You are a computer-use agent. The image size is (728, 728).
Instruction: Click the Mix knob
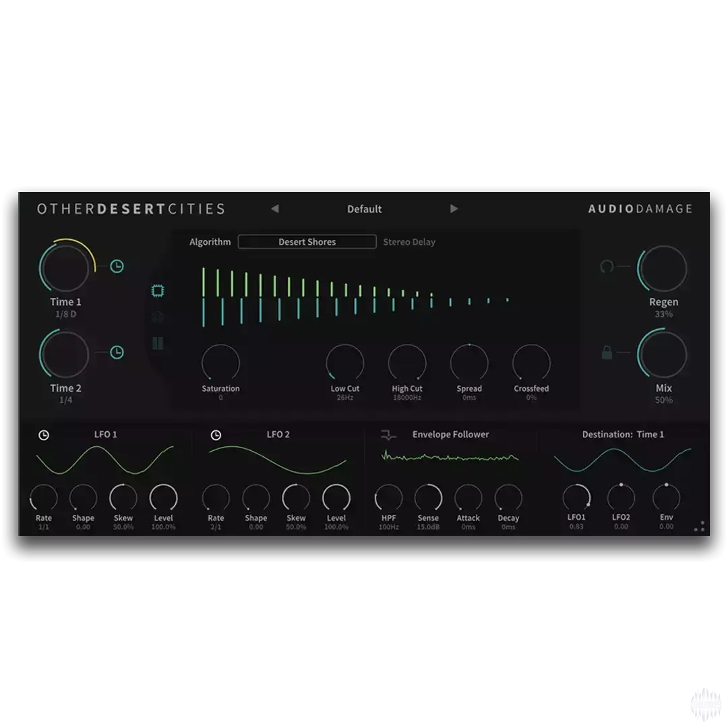tap(663, 354)
